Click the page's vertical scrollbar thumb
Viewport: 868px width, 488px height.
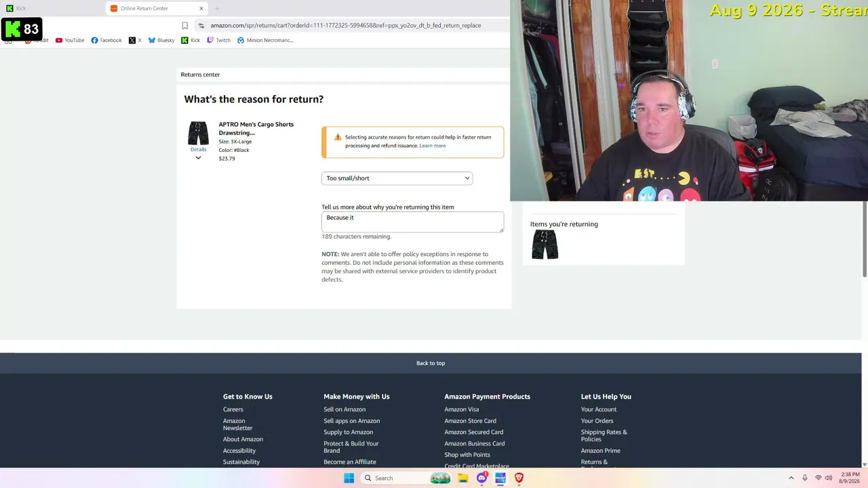865,239
